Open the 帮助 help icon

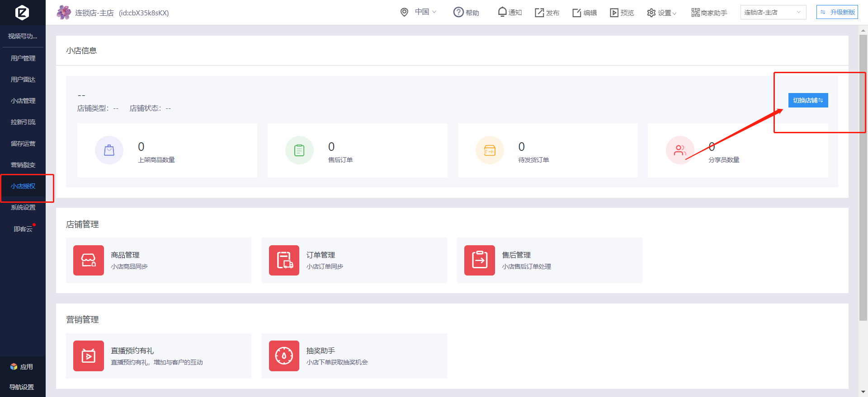tap(458, 12)
